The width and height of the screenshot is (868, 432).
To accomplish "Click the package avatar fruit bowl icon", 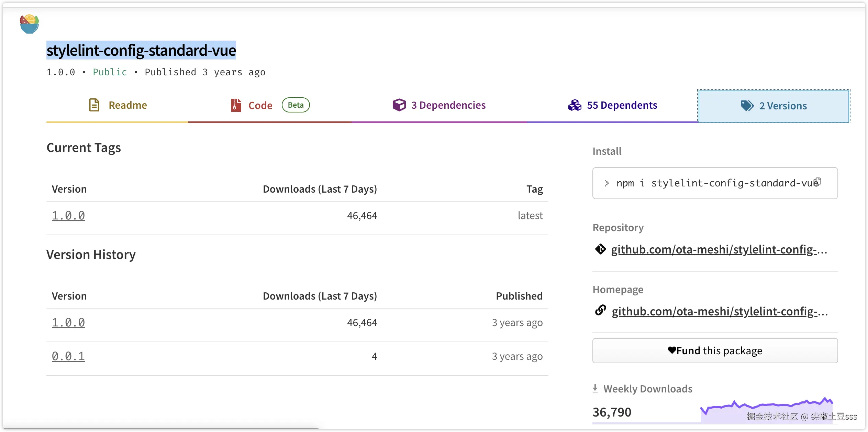I will [29, 24].
